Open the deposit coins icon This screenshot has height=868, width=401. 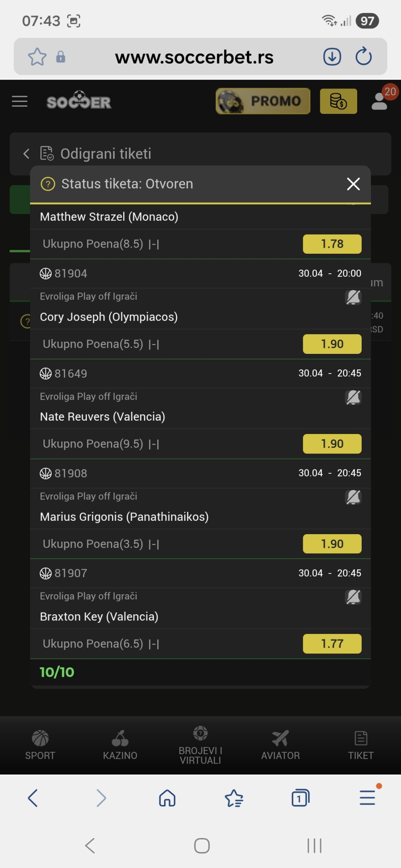pos(338,101)
